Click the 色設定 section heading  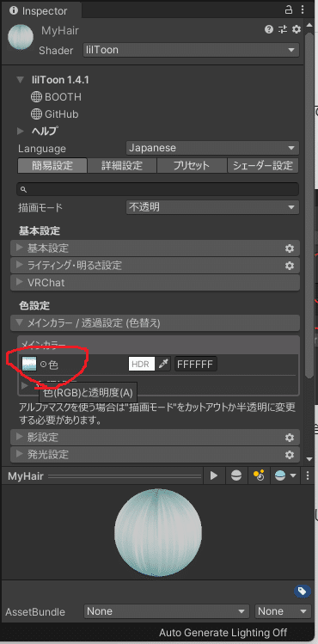pyautogui.click(x=34, y=305)
